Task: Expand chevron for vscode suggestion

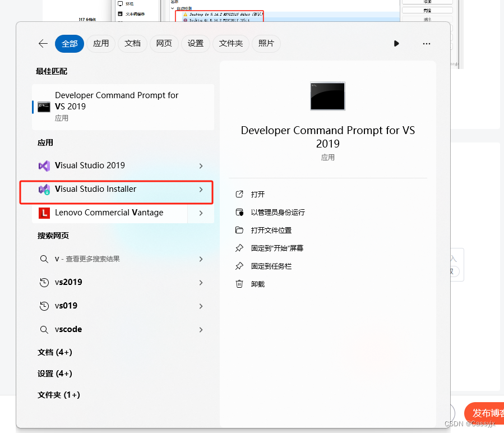Action: coord(201,330)
